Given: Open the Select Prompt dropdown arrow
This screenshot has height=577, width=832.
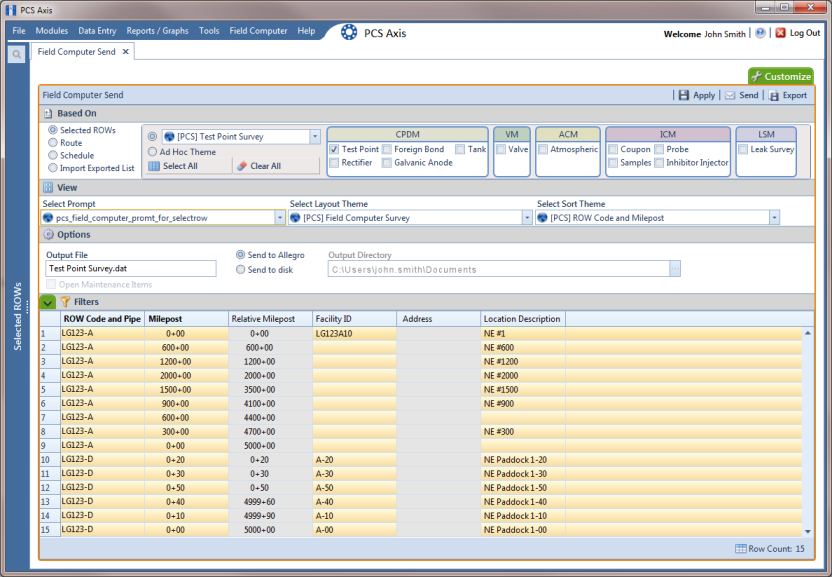Looking at the screenshot, I should pyautogui.click(x=280, y=218).
